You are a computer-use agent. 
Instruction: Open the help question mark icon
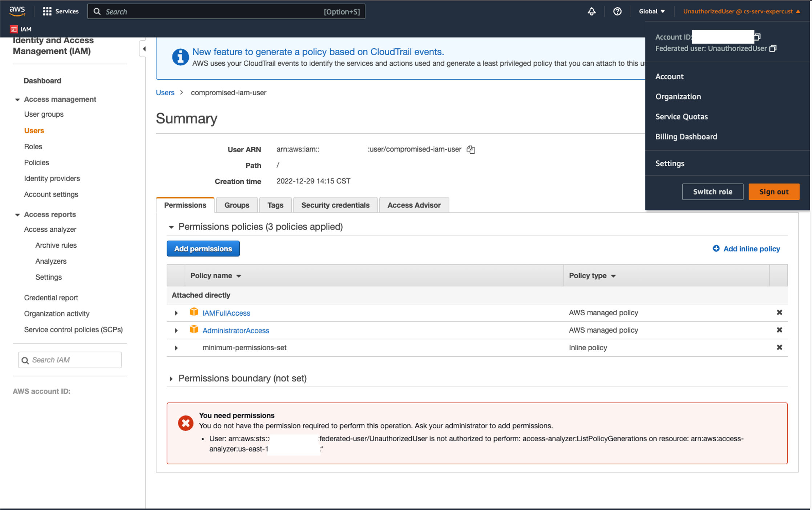tap(617, 11)
